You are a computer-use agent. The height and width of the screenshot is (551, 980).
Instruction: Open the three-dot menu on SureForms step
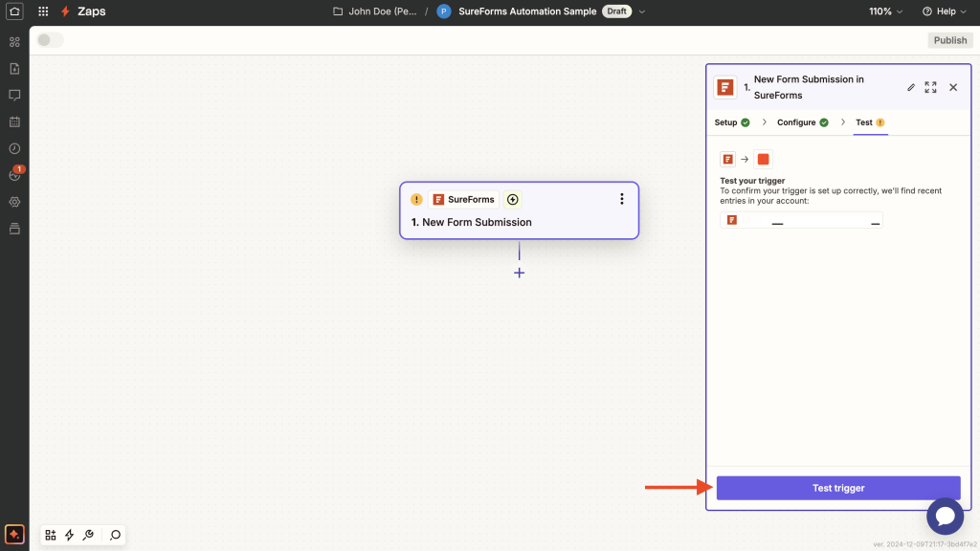[621, 199]
